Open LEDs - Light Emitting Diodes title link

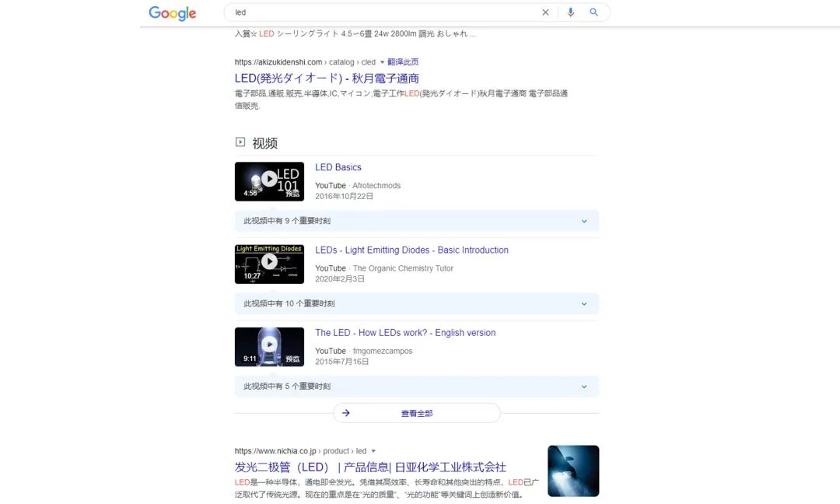pos(411,250)
